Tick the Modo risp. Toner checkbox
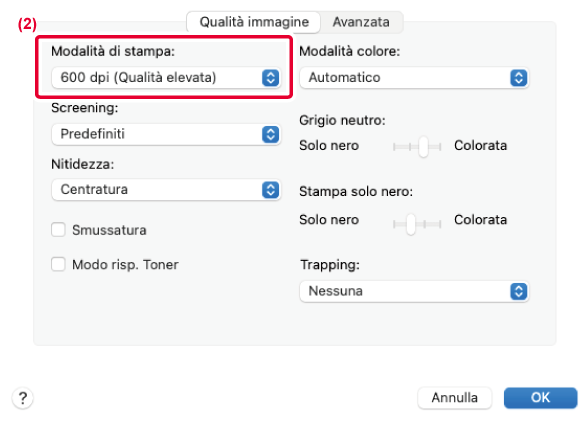587x422 pixels. click(x=58, y=264)
